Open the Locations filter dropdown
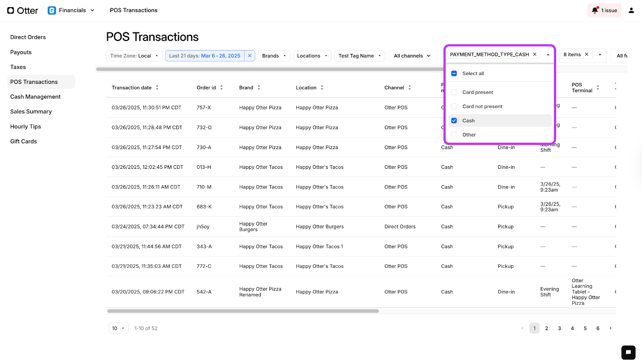Viewport: 642px width, 364px height. pyautogui.click(x=312, y=56)
